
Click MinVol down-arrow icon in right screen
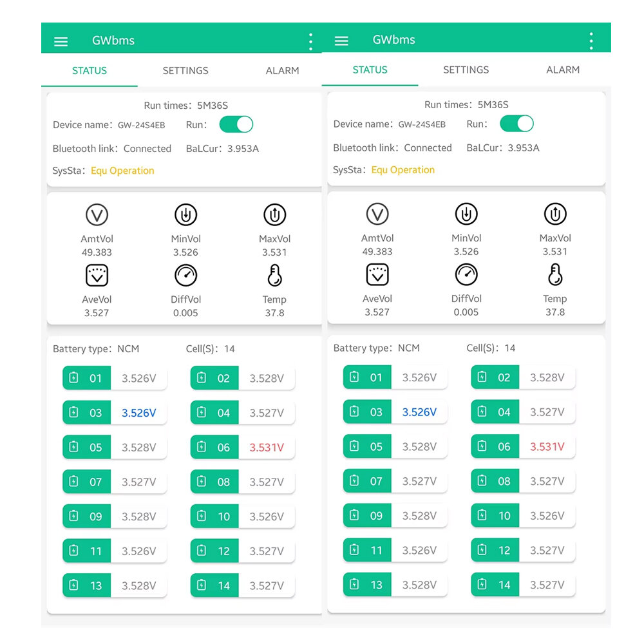click(x=466, y=214)
